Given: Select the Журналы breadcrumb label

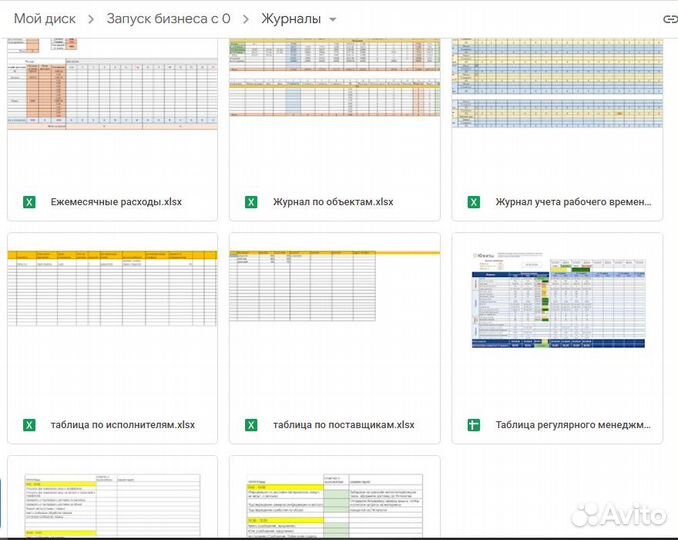Looking at the screenshot, I should coord(291,19).
